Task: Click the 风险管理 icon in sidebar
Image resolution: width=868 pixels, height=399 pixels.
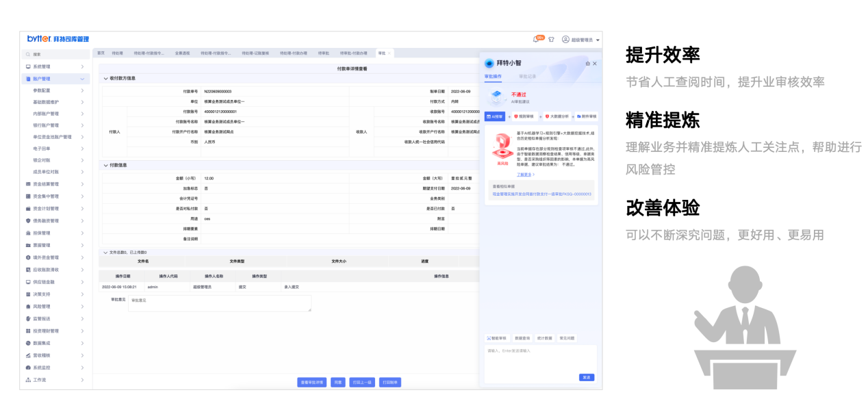Action: tap(28, 307)
